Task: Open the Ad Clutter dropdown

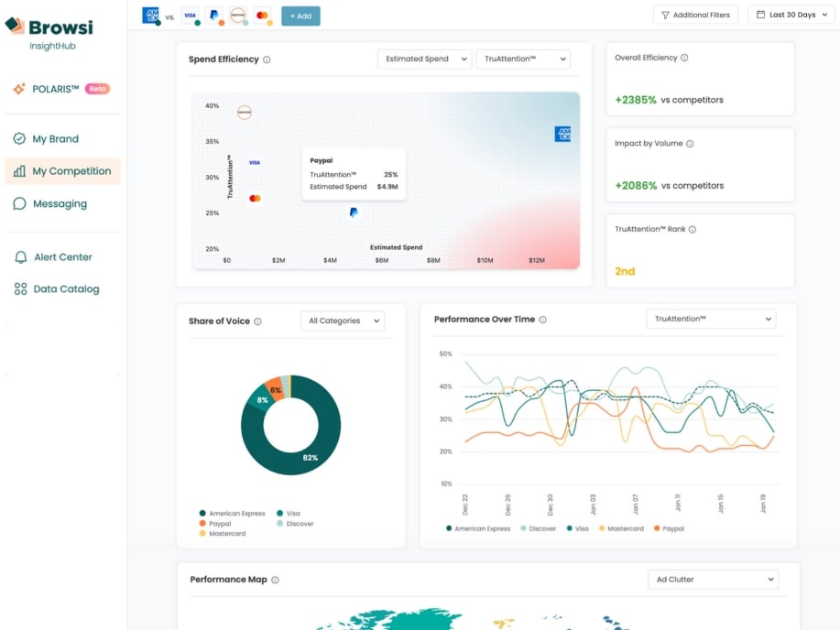Action: click(x=713, y=579)
